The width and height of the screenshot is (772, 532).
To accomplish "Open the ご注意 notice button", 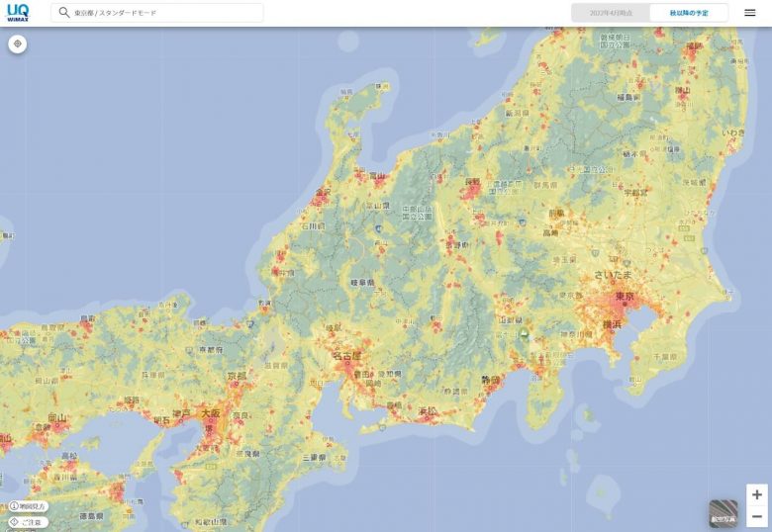I will pos(29,522).
